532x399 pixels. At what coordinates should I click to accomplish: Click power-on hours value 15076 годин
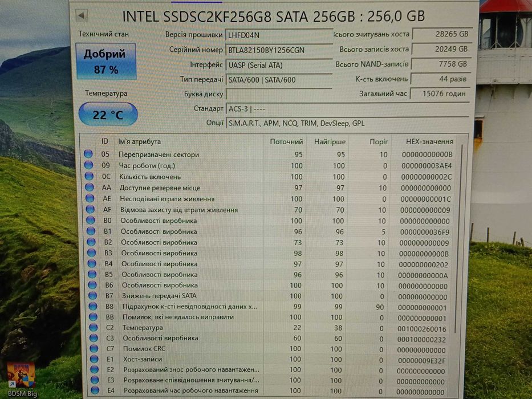tap(440, 93)
